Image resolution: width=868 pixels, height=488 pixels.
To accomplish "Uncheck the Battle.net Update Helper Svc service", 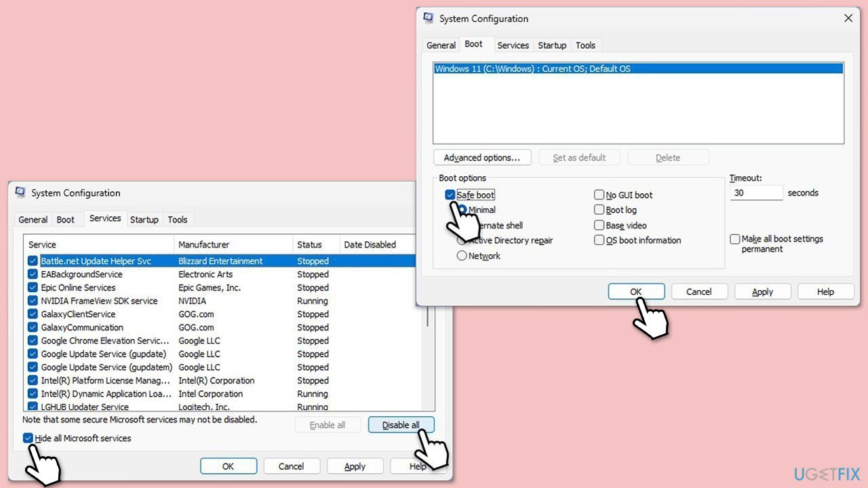I will (33, 261).
